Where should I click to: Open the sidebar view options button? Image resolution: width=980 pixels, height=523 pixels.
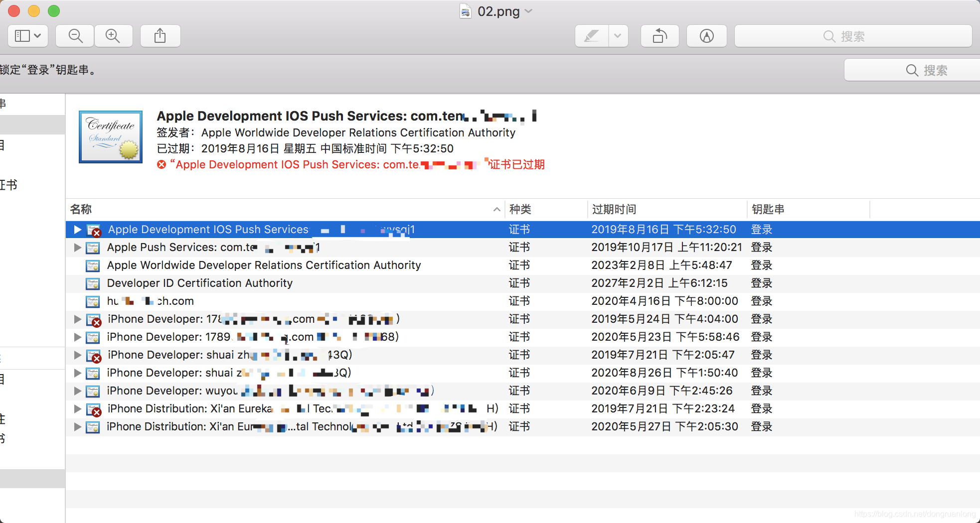pyautogui.click(x=28, y=36)
